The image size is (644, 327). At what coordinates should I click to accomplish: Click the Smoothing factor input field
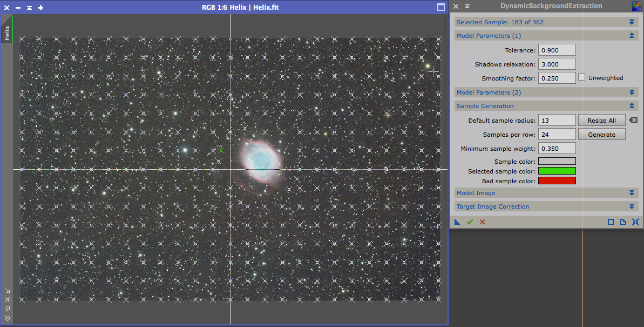click(x=557, y=78)
